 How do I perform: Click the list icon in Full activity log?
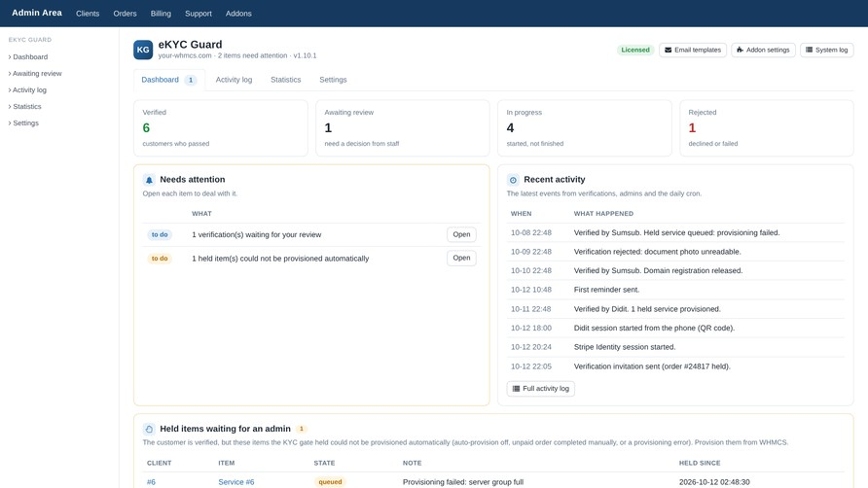tap(516, 389)
